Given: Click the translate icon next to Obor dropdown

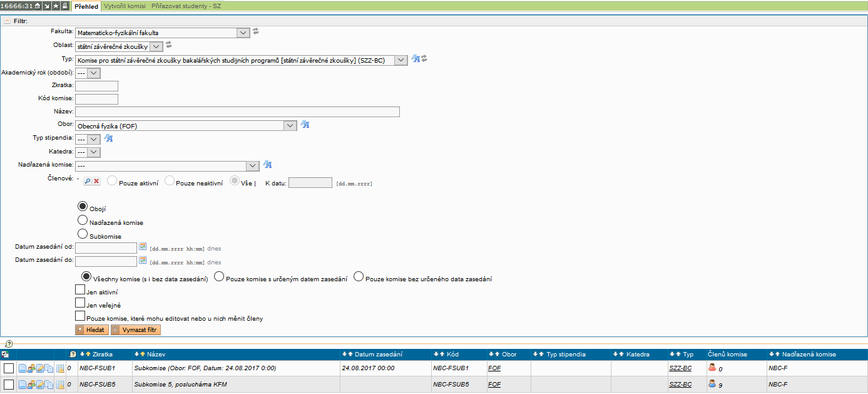Looking at the screenshot, I should tap(305, 125).
